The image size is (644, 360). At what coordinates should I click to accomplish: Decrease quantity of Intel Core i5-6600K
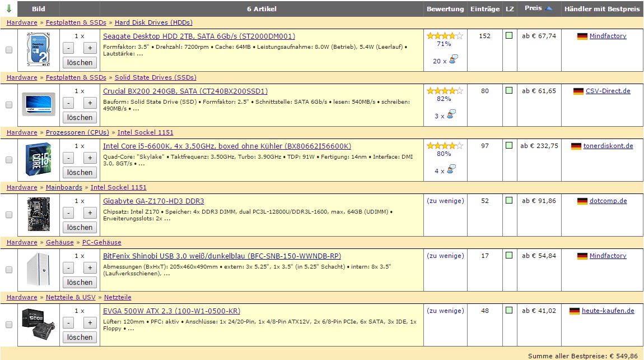click(x=68, y=158)
